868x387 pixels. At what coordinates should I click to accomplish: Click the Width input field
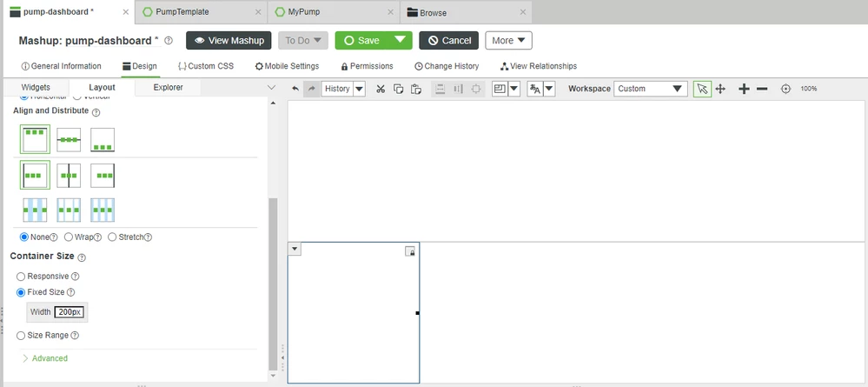coord(70,312)
